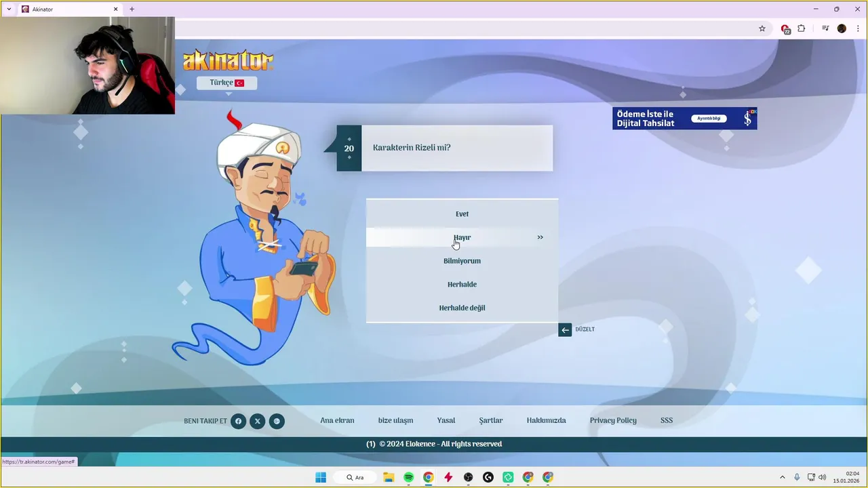
Task: Click the question text 'Karakterin Rizeli mi?'
Action: [x=412, y=148]
